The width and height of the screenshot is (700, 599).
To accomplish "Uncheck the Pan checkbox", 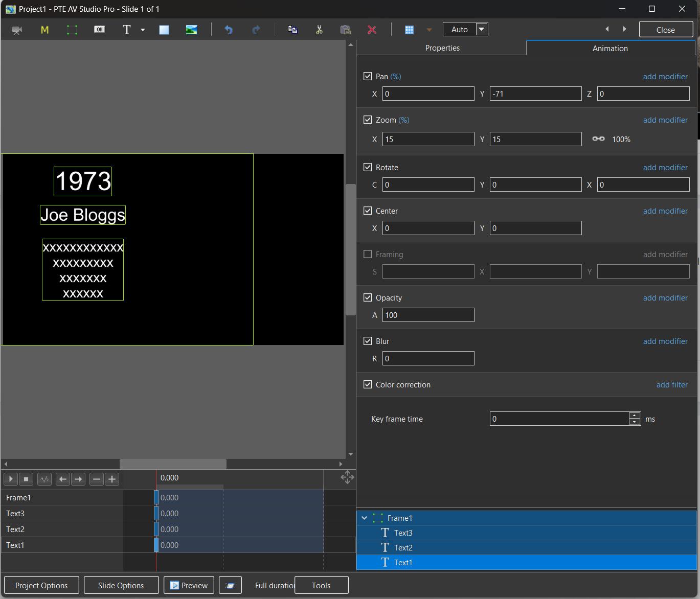I will point(368,76).
